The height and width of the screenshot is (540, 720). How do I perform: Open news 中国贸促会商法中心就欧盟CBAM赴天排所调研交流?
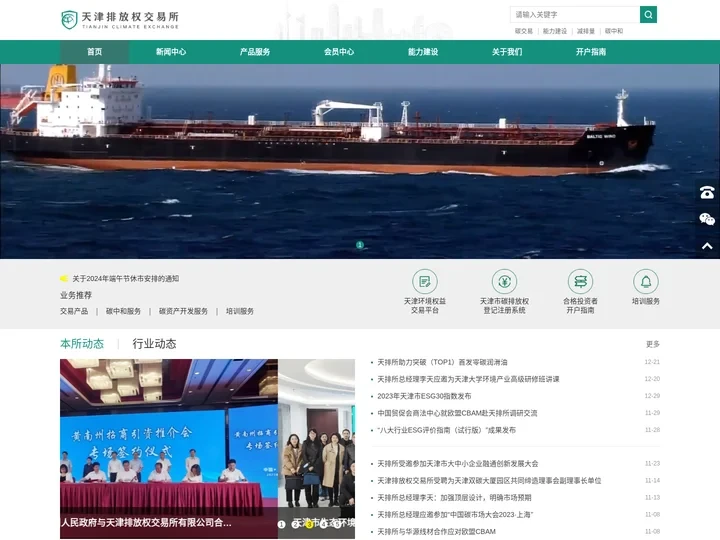[457, 413]
